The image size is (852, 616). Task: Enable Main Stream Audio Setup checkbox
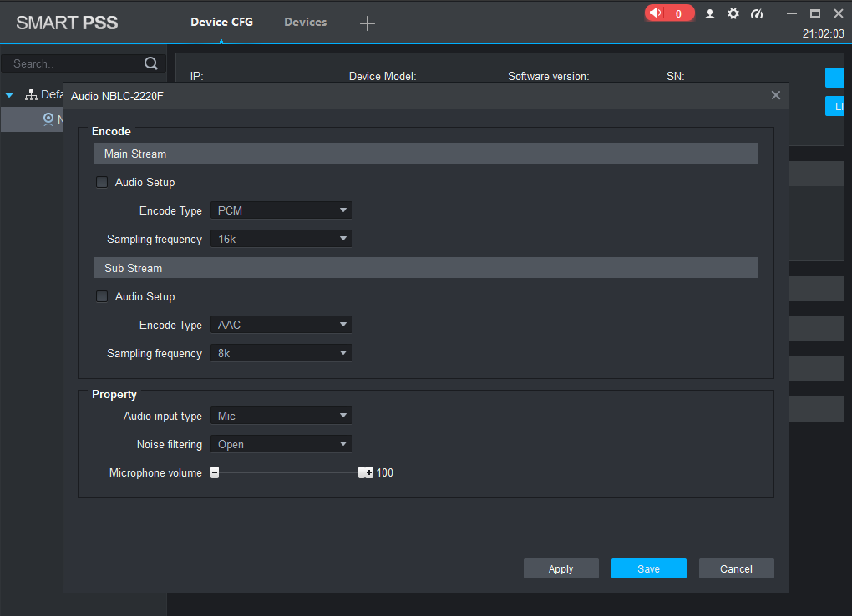[102, 182]
